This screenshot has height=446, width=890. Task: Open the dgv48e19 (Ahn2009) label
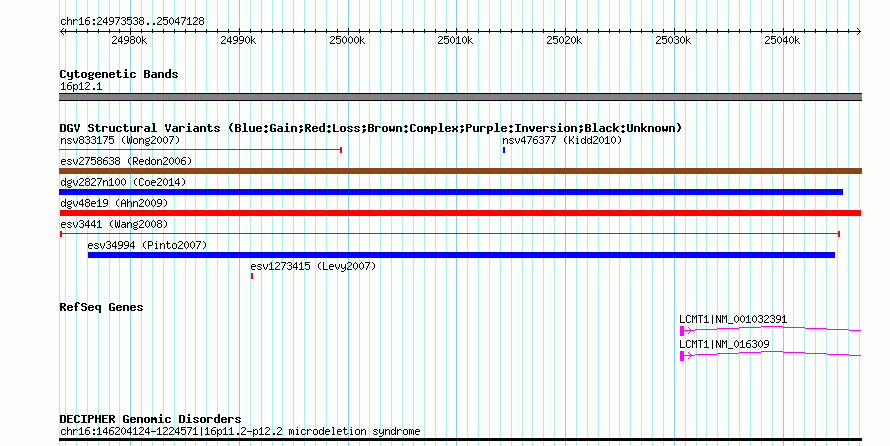coord(114,203)
